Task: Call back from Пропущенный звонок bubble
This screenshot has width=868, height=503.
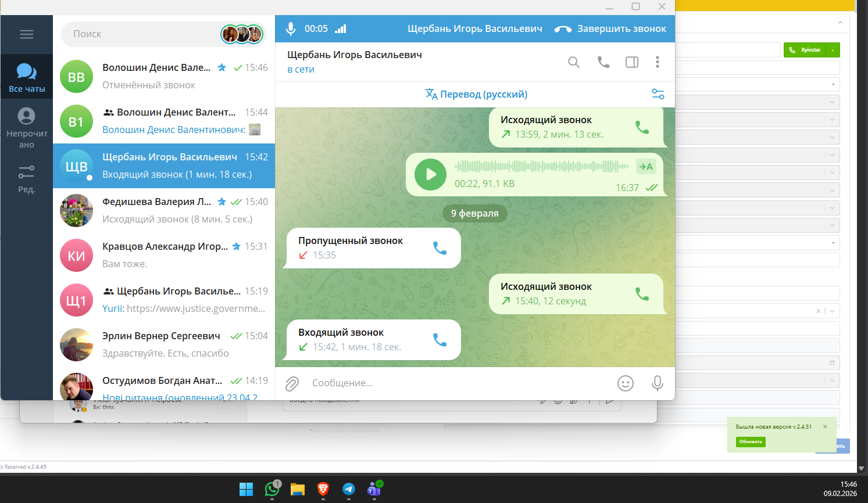Action: pos(440,248)
